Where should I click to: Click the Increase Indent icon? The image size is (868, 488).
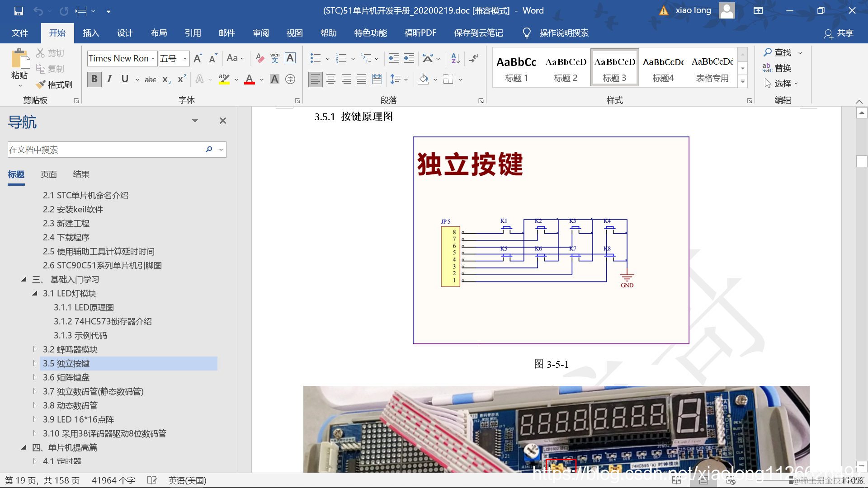point(409,58)
